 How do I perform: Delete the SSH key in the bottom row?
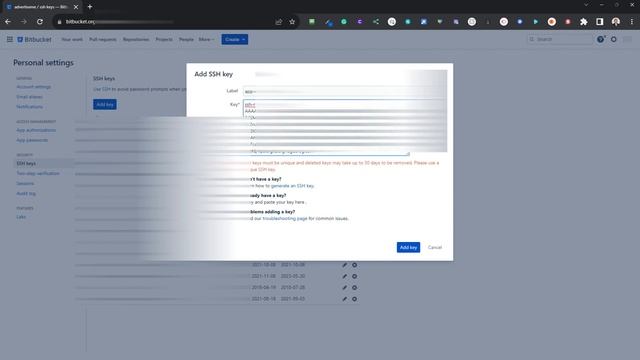point(354,299)
